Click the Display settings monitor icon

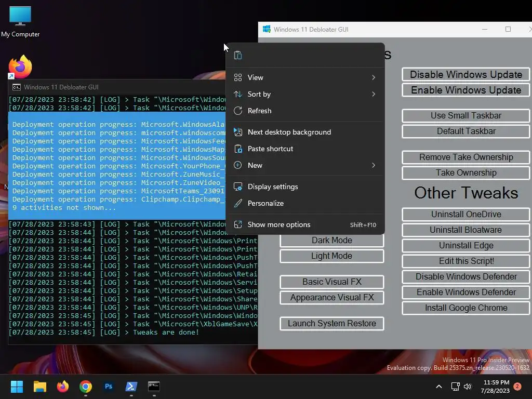(238, 187)
